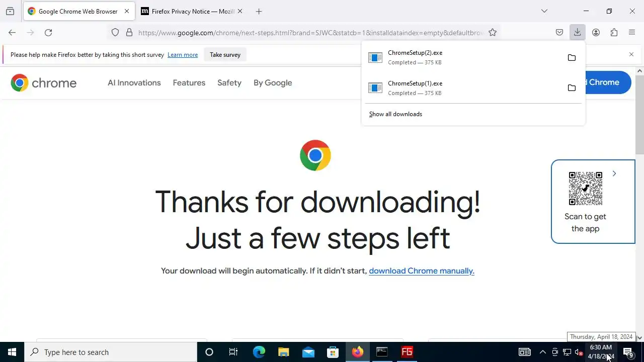Show hidden system tray icons
This screenshot has height=362, width=644.
(542, 352)
